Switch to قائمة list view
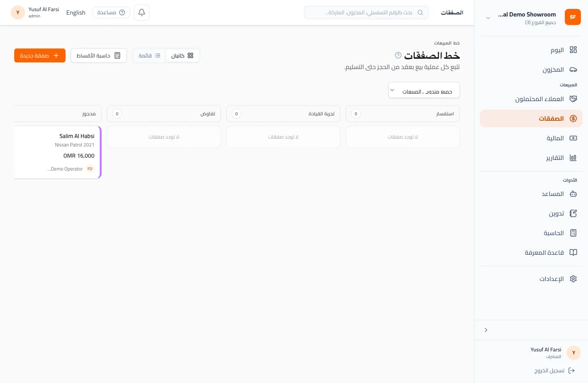The height and width of the screenshot is (383, 588). pyautogui.click(x=149, y=56)
